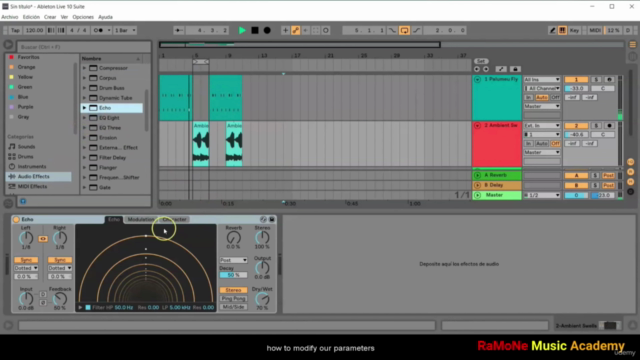Open the Opciones menu
640x360 pixels.
pos(83,17)
